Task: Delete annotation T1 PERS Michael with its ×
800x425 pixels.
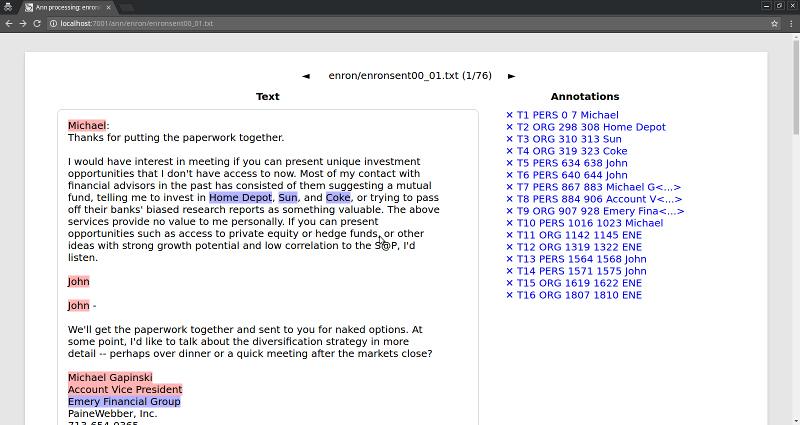Action: tap(509, 115)
